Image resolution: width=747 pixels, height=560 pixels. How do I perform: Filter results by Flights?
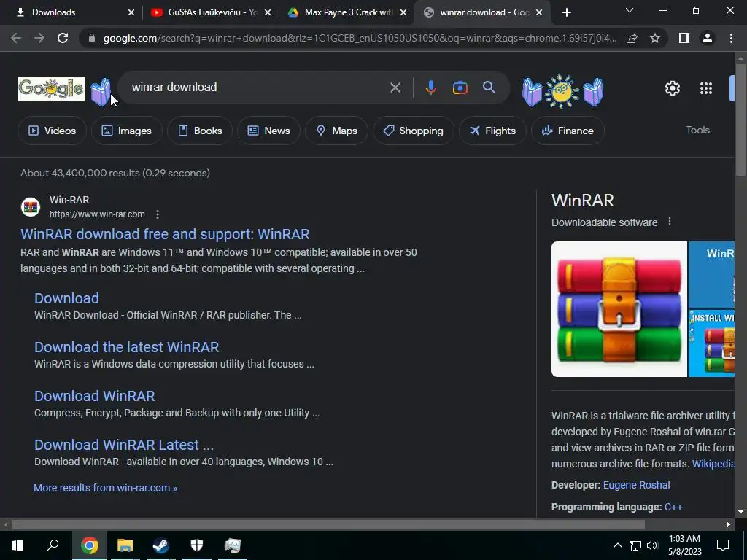492,131
